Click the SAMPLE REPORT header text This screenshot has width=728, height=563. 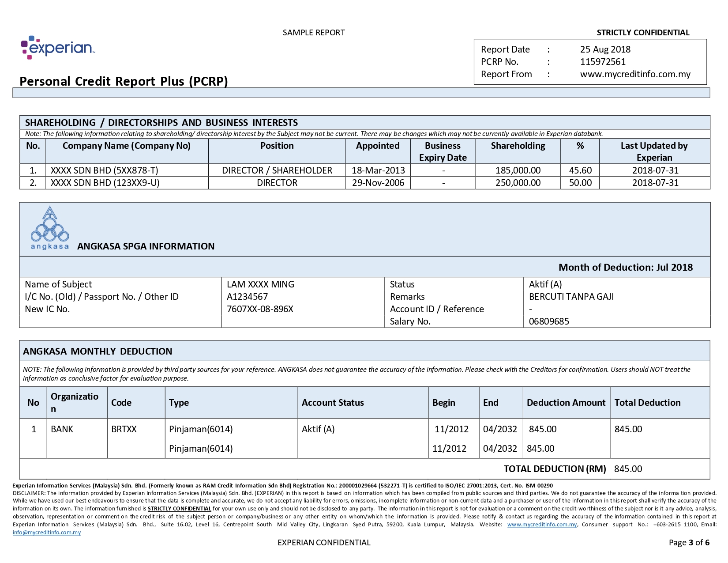point(314,33)
